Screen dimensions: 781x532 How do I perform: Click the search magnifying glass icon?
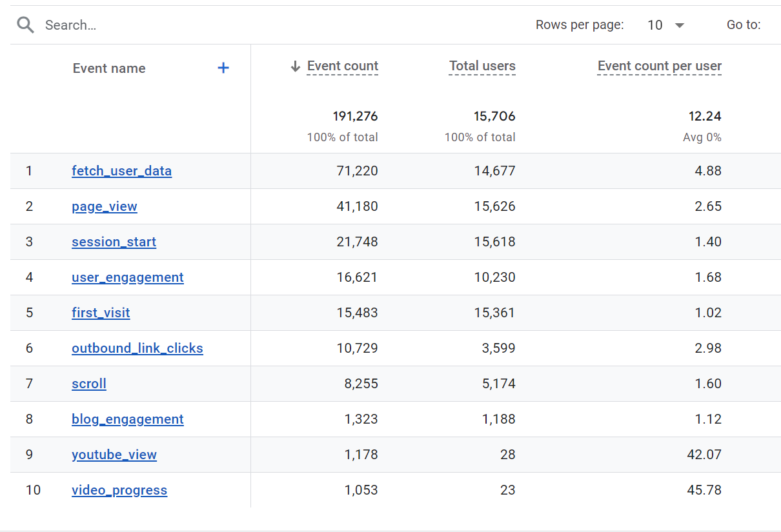[x=25, y=25]
